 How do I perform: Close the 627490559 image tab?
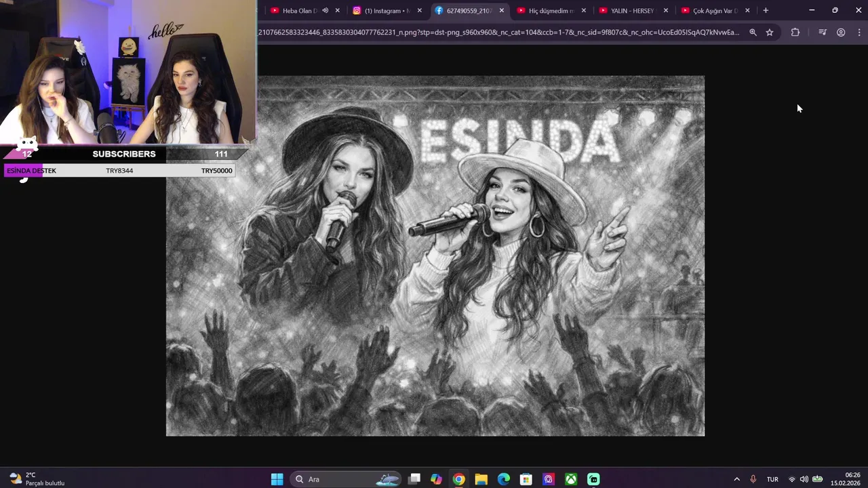[x=502, y=11]
